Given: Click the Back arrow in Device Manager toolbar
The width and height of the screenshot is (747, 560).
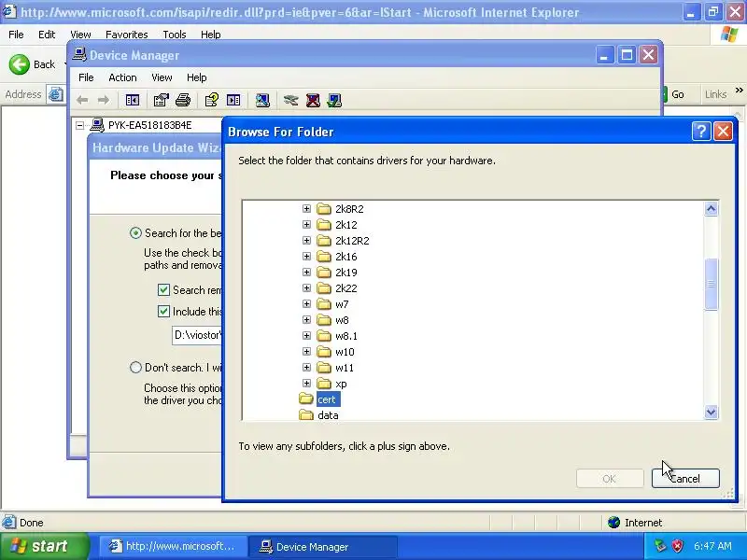Looking at the screenshot, I should point(82,100).
